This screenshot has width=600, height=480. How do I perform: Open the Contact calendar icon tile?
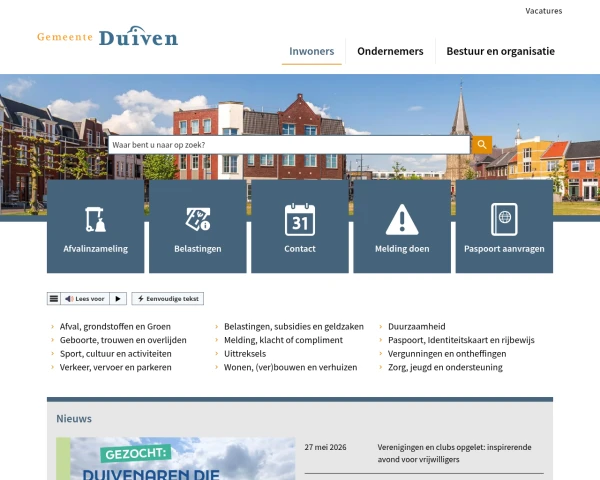point(300,226)
